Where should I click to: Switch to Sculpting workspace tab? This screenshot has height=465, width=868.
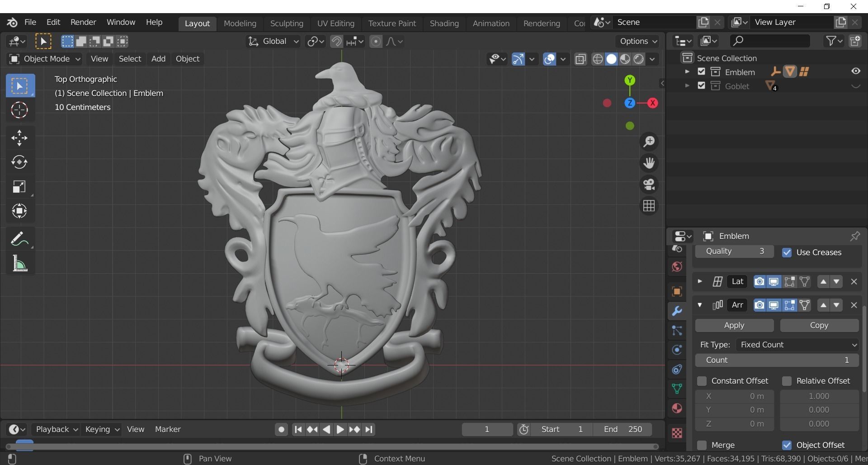click(x=287, y=24)
